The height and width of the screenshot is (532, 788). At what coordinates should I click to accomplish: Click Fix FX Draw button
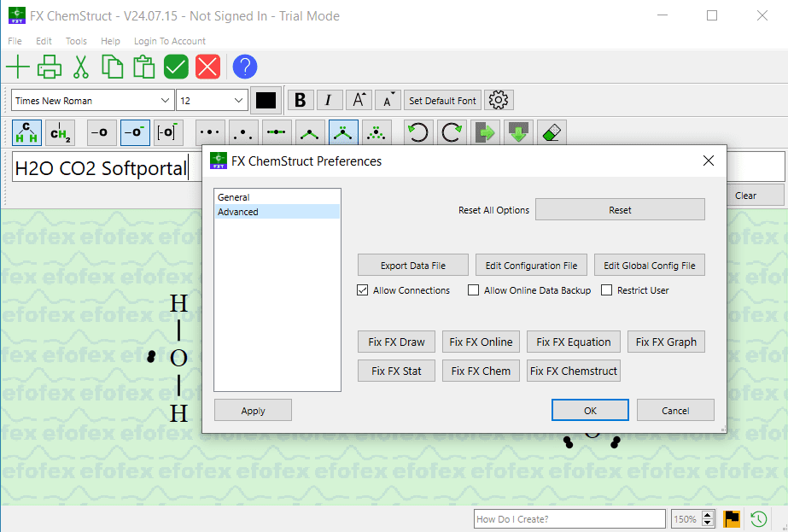coord(396,342)
